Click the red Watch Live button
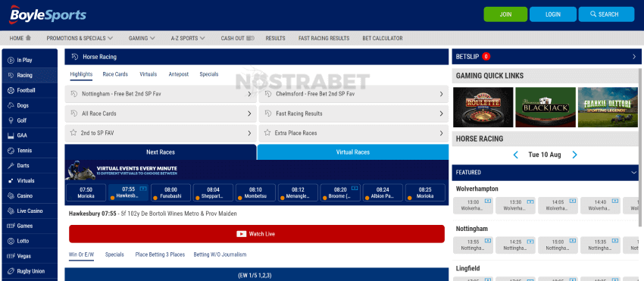This screenshot has height=281, width=644. [x=257, y=234]
